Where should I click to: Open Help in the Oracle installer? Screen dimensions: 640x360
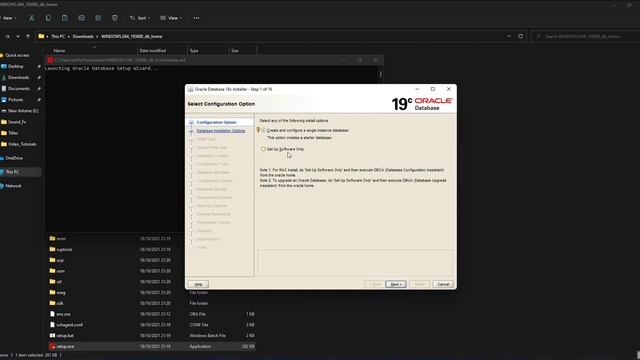198,284
